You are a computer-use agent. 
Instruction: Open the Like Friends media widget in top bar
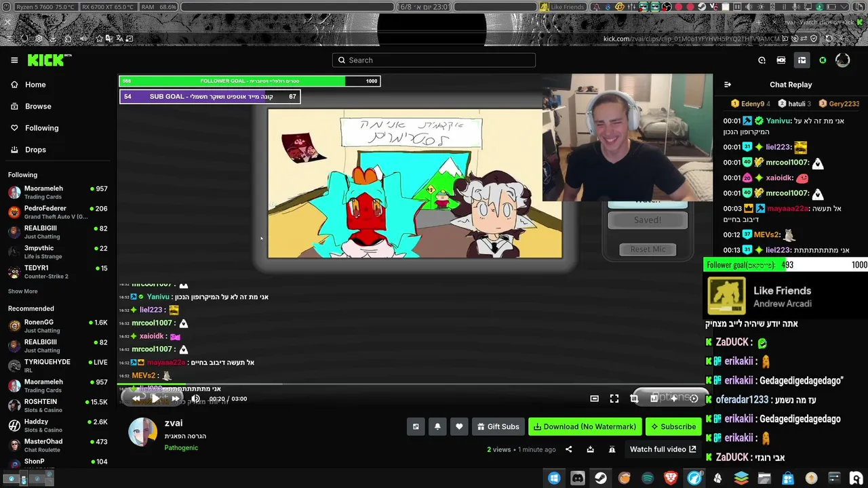click(x=562, y=7)
